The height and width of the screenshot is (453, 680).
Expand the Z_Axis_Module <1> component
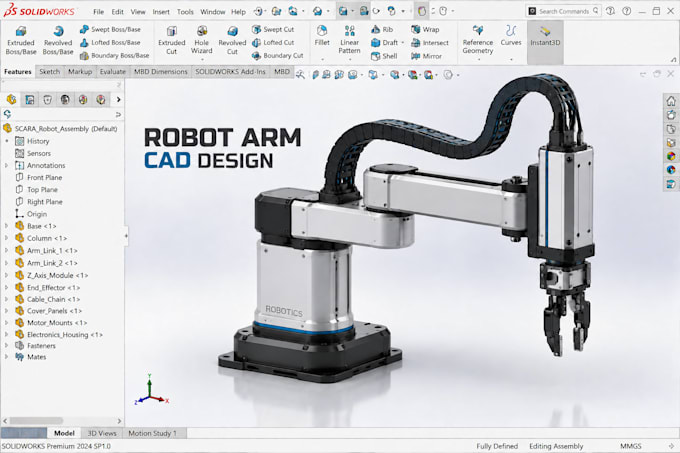pos(7,275)
